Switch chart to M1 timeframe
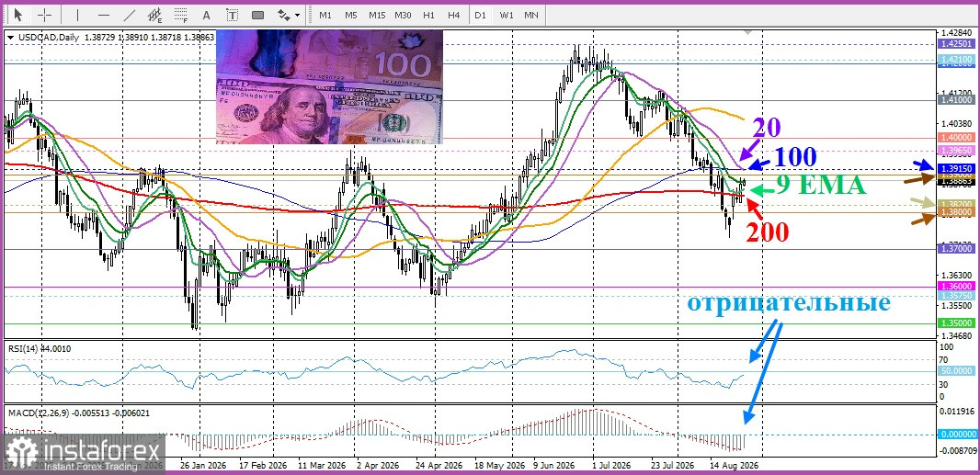980x475 pixels. tap(325, 15)
